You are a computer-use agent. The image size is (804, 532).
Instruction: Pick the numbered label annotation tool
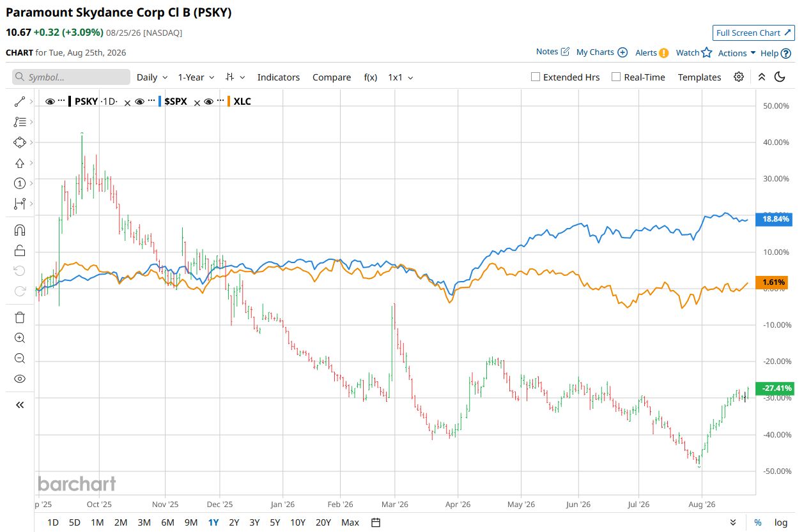(19, 183)
